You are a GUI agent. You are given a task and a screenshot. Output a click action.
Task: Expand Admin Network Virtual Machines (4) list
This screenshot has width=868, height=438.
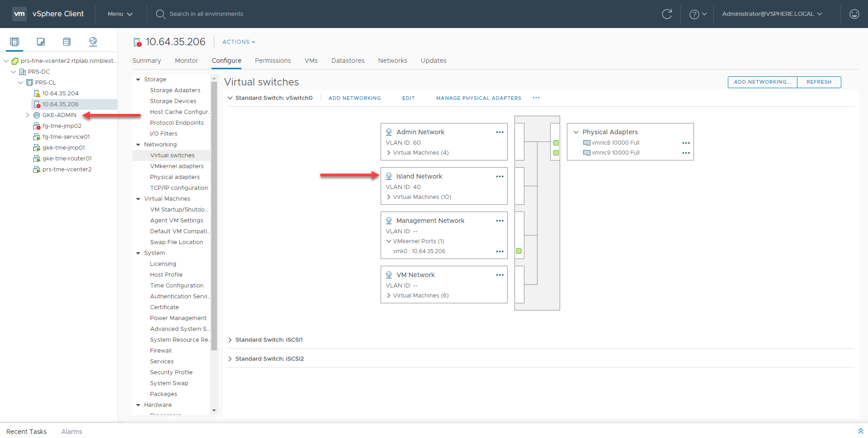pyautogui.click(x=389, y=153)
